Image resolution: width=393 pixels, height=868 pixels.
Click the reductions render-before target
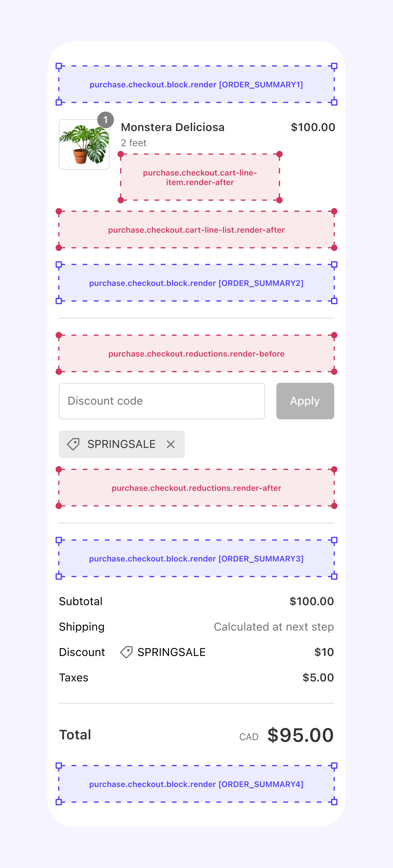(196, 354)
